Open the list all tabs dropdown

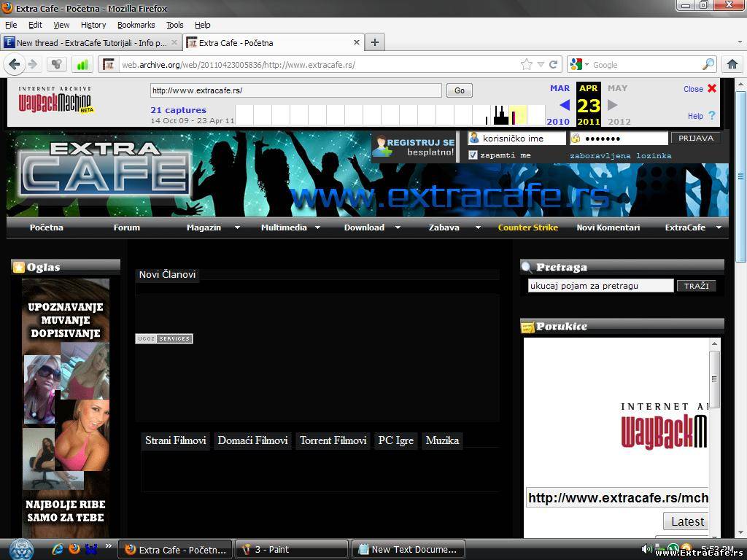(x=740, y=42)
